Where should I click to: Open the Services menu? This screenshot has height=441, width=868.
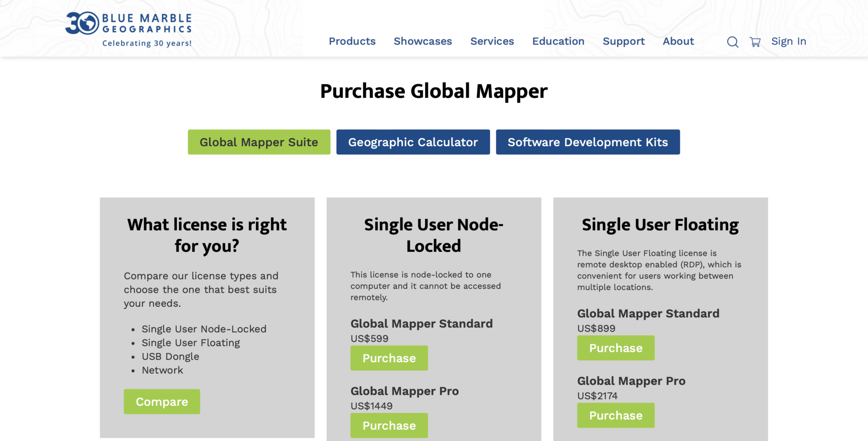(x=492, y=41)
